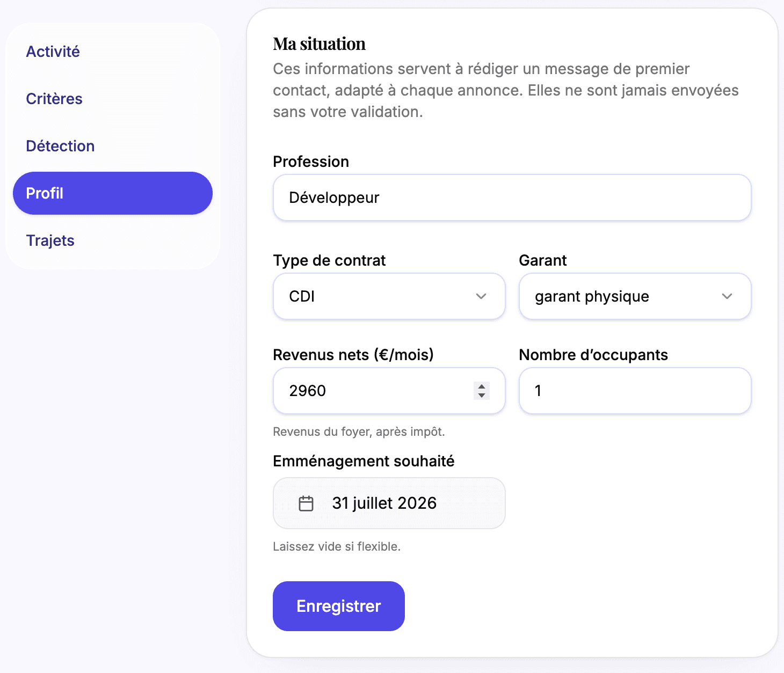Click the Revenus du foyer, après impôt hint
This screenshot has width=784, height=673.
click(359, 431)
